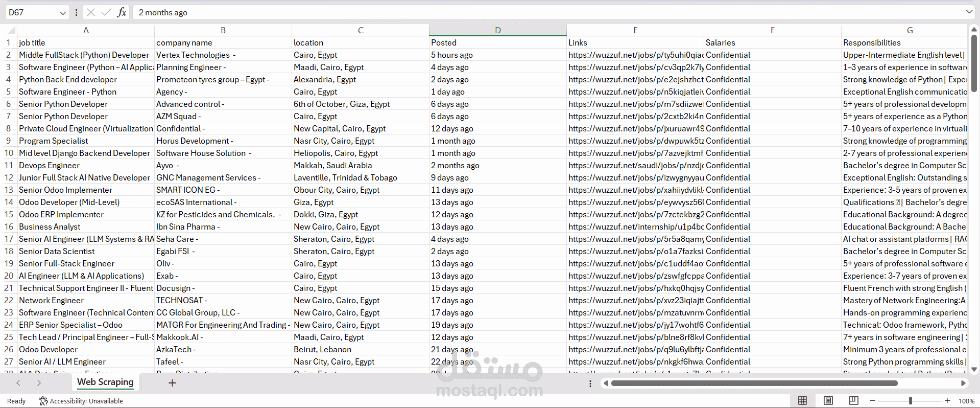Select cell '15 days ago'
This screenshot has height=408, width=980.
tap(498, 288)
